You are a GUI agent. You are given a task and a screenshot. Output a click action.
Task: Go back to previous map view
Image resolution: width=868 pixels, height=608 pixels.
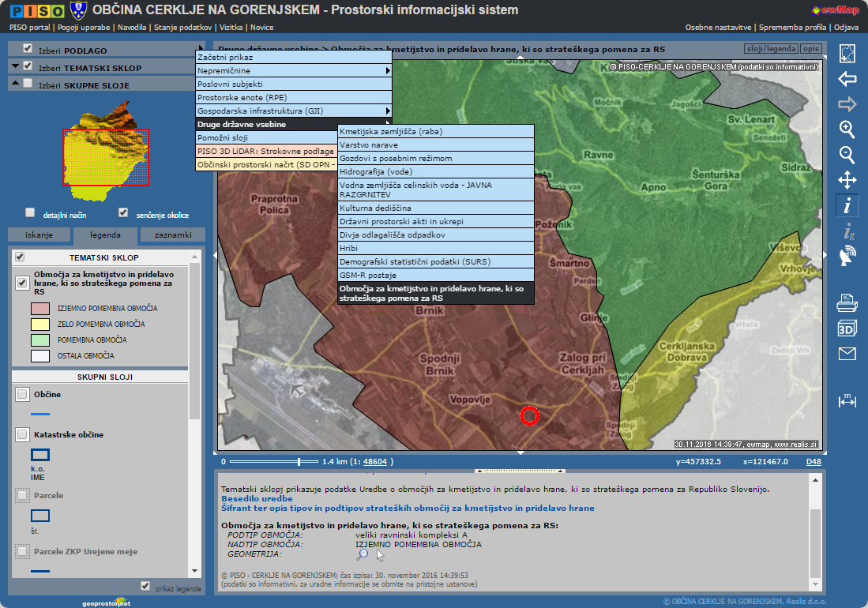pos(847,79)
